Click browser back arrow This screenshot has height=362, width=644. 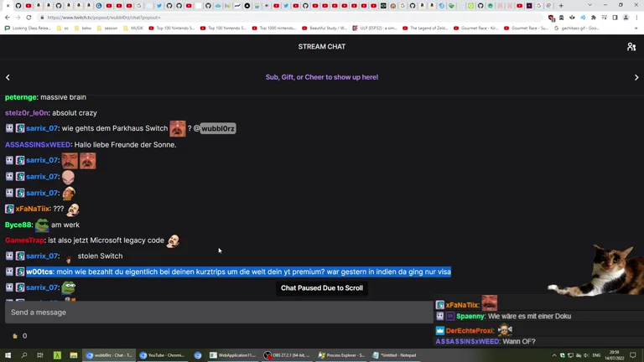pos(8,18)
